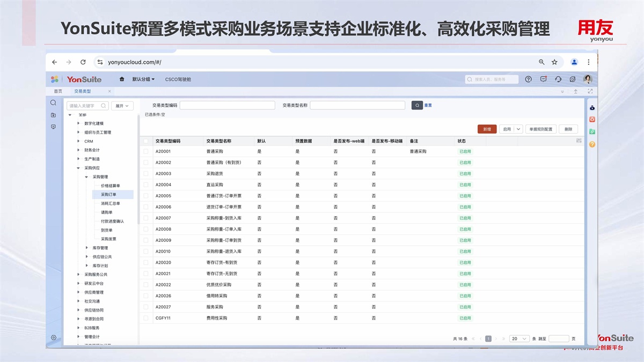
Task: Open the table column settings icon
Action: (579, 141)
